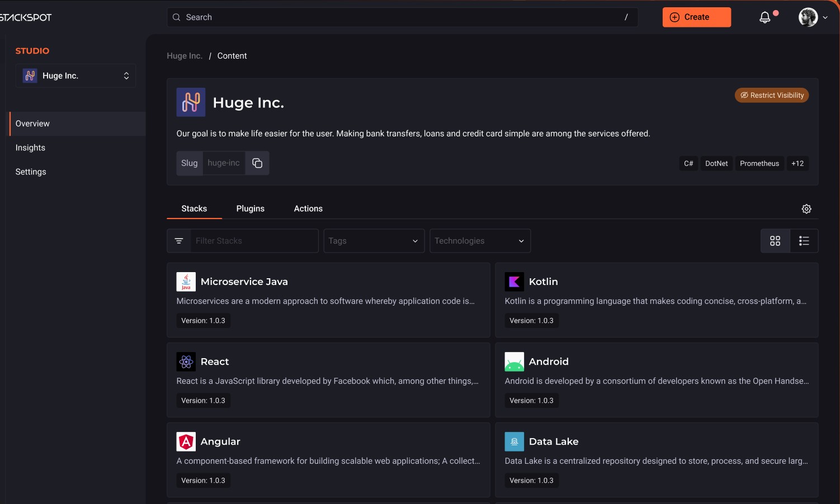The width and height of the screenshot is (840, 504).
Task: Click the Huge Inc. breadcrumb link
Action: tap(185, 56)
